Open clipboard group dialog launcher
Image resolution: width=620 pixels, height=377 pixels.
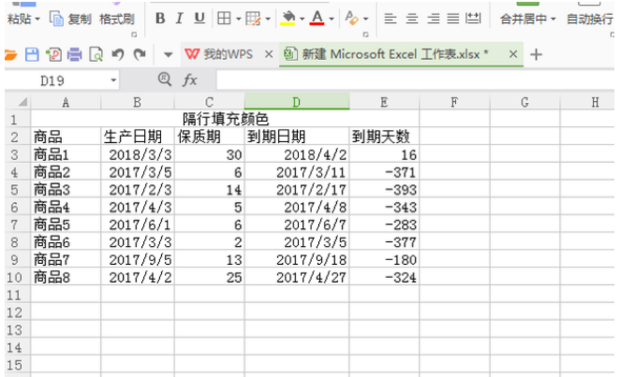(x=134, y=35)
